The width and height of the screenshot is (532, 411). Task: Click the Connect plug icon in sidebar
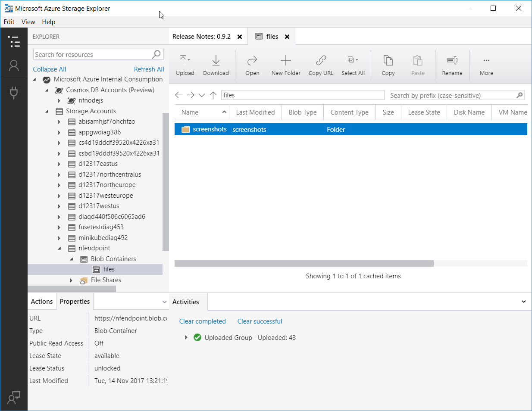[14, 93]
